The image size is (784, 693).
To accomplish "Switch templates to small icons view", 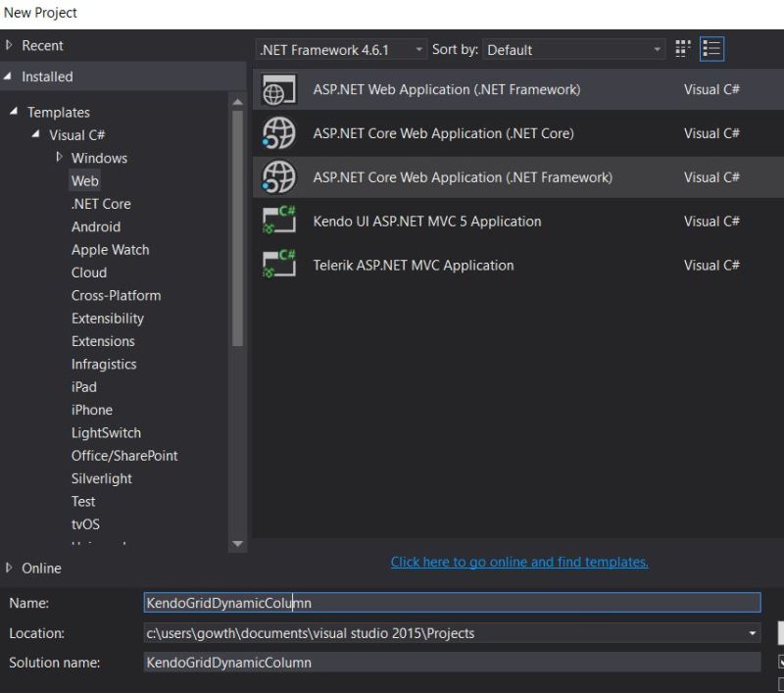I will [683, 49].
